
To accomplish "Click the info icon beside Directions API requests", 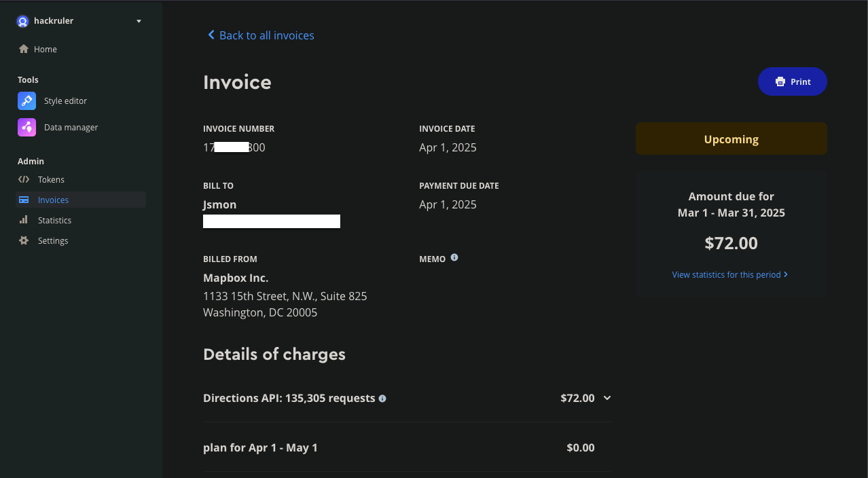I will click(382, 399).
